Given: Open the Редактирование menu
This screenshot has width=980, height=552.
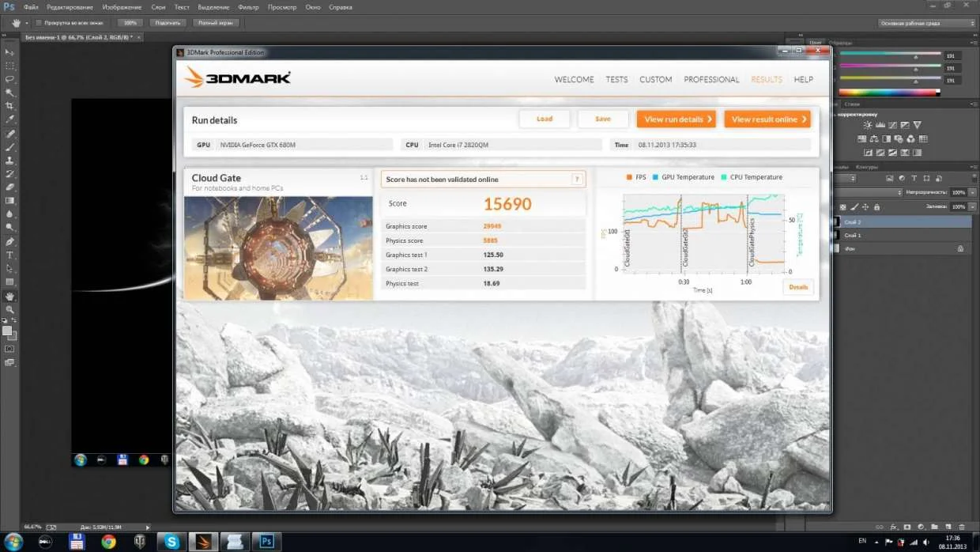Looking at the screenshot, I should [70, 7].
